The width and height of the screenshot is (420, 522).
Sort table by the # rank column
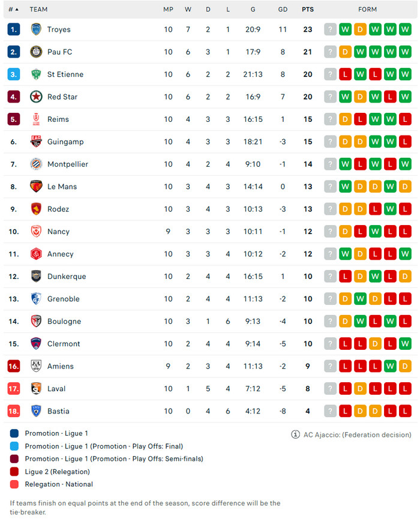(x=13, y=10)
